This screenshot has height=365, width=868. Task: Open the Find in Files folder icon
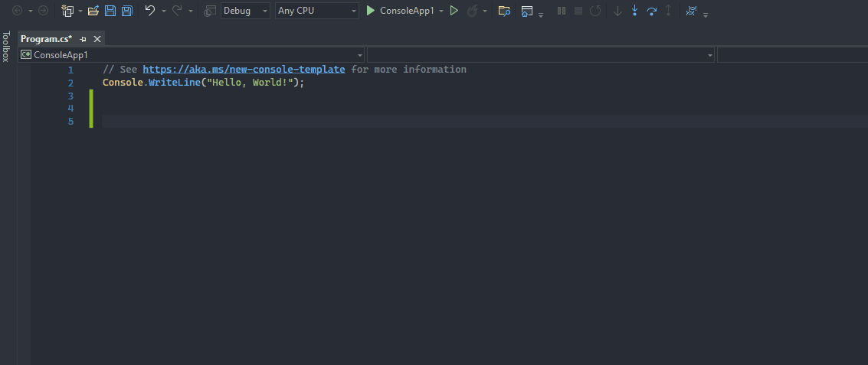[x=504, y=11]
